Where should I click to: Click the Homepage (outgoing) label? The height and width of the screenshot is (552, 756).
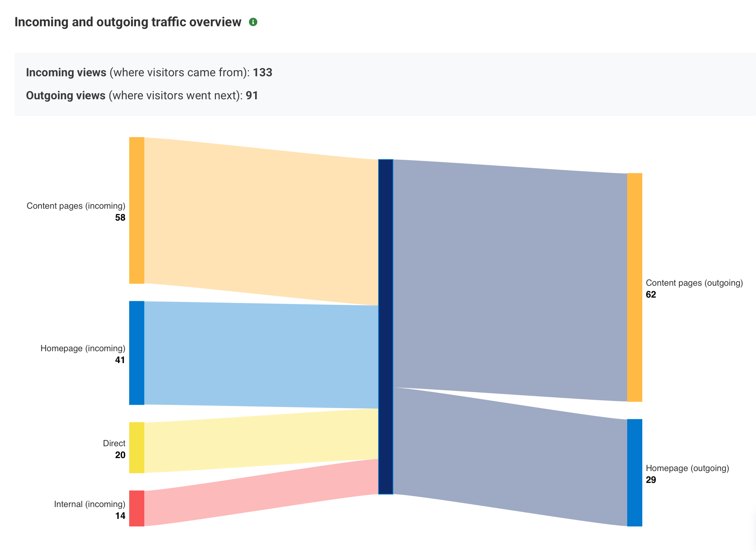click(687, 468)
